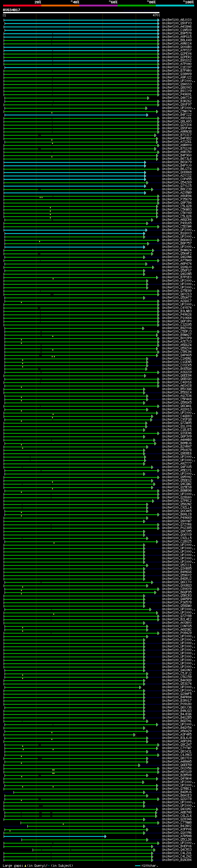Select the UniRef100_A9S181 label
Viewport: 197px width, 868px height.
click(177, 118)
